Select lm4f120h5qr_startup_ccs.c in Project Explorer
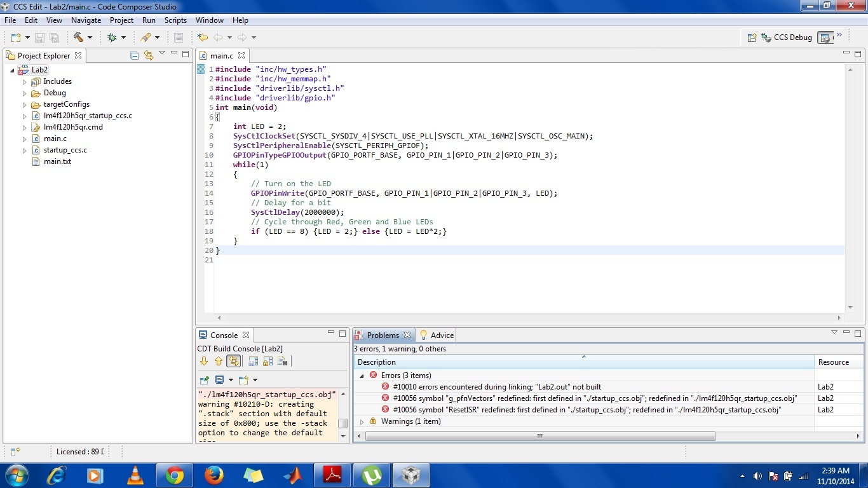868x488 pixels. pos(88,116)
